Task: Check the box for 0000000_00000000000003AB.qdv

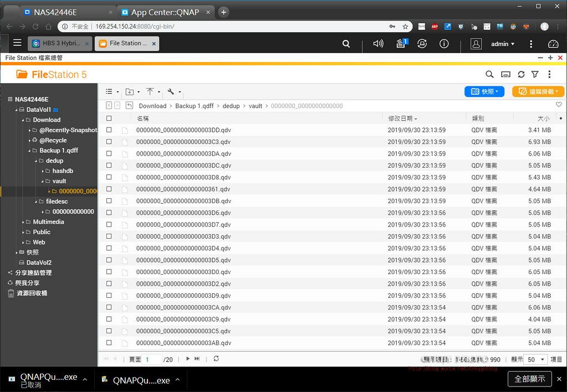Action: click(x=109, y=343)
